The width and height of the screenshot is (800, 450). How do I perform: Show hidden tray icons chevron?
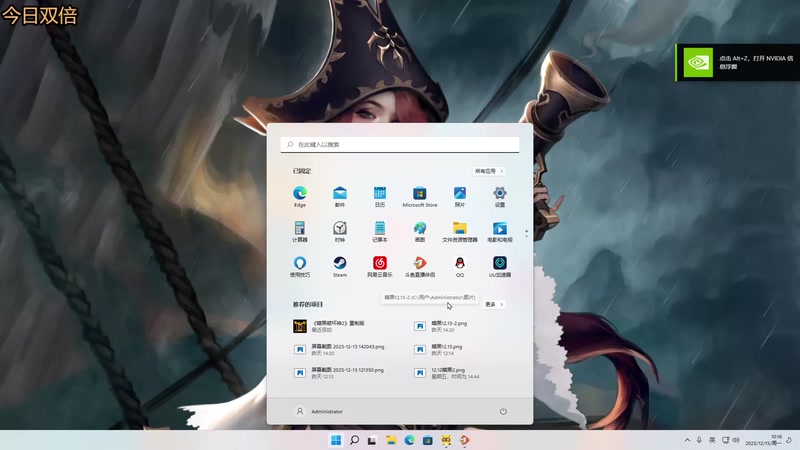[x=687, y=440]
